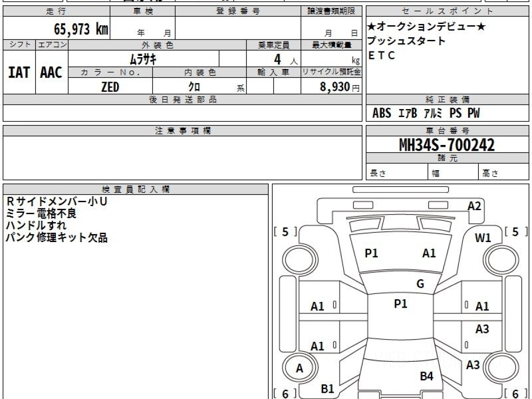Click the G mark on the windshield
The height and width of the screenshot is (399, 532).
(420, 284)
